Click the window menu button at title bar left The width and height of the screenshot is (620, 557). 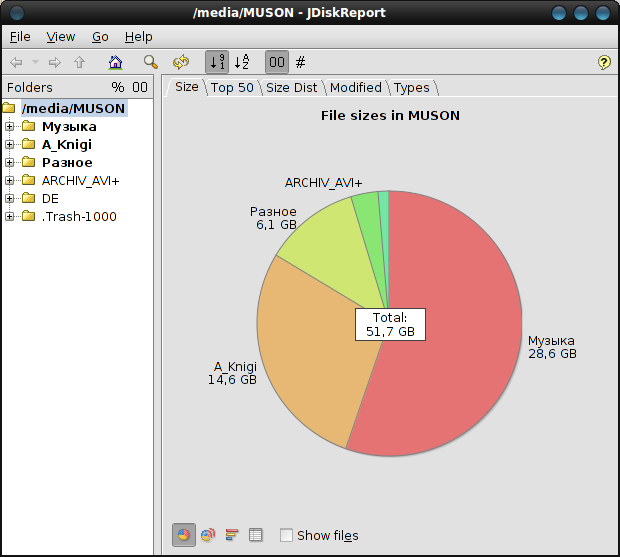point(17,13)
